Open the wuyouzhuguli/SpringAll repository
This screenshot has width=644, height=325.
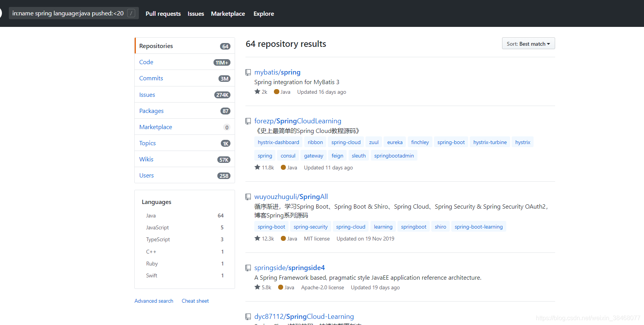pos(291,197)
